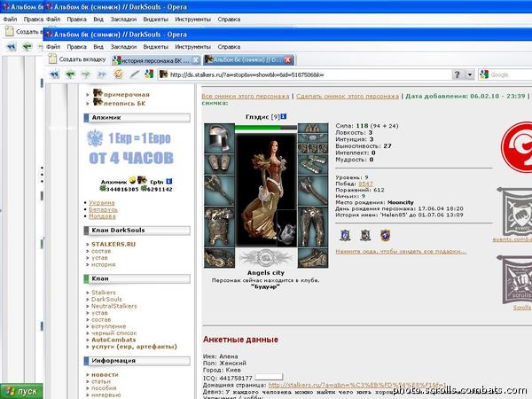Screen dimensions: 532x399
Task: Click the boots equipment slot
Action: point(313,258)
